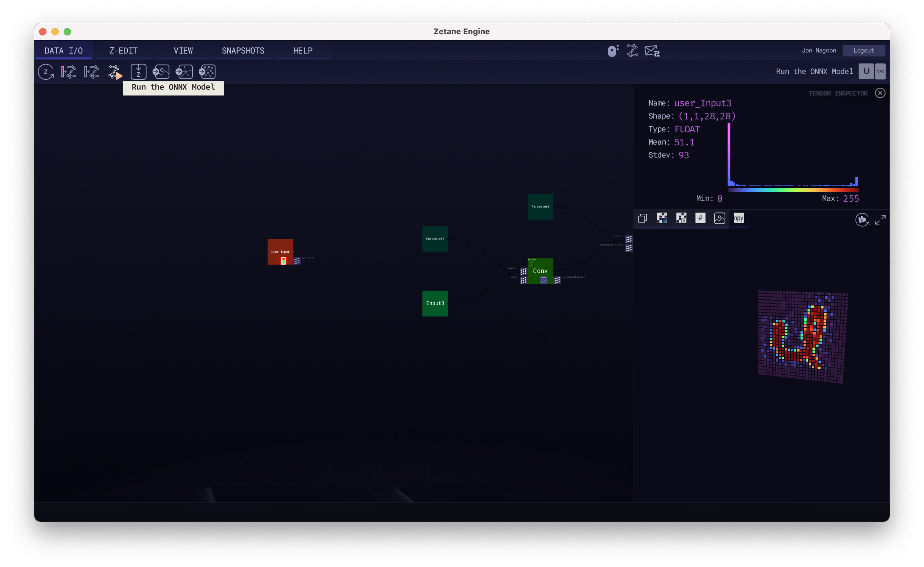
Task: Click the histogram rainbow color bar
Action: 793,190
